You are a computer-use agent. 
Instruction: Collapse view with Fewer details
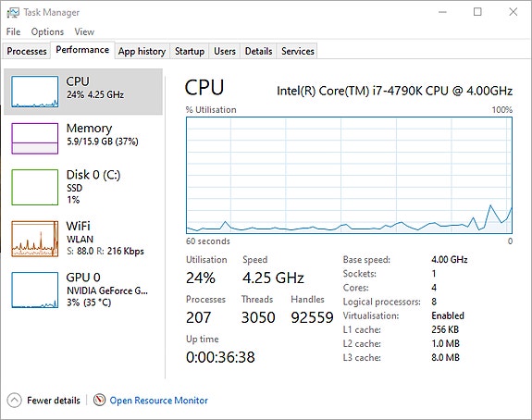click(x=54, y=401)
